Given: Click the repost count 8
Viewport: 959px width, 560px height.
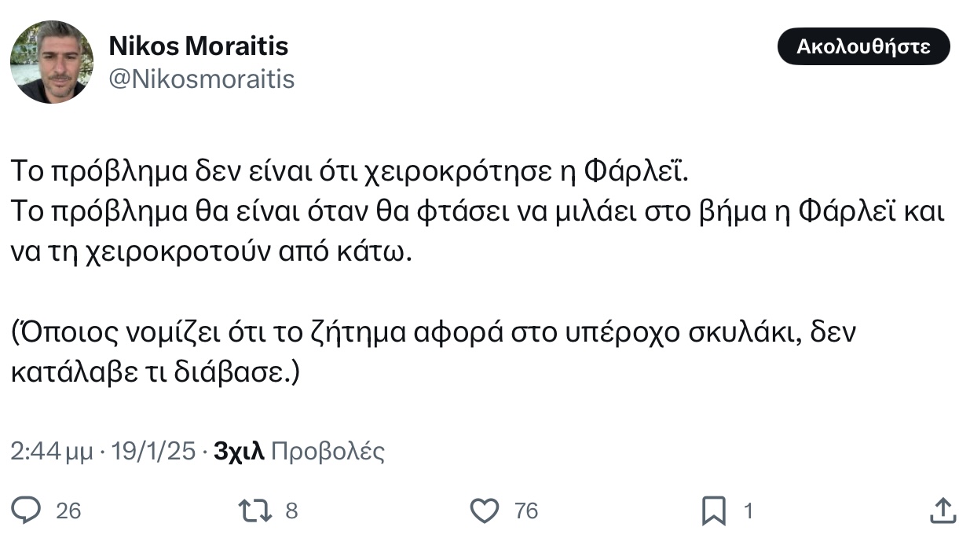Looking at the screenshot, I should 291,511.
